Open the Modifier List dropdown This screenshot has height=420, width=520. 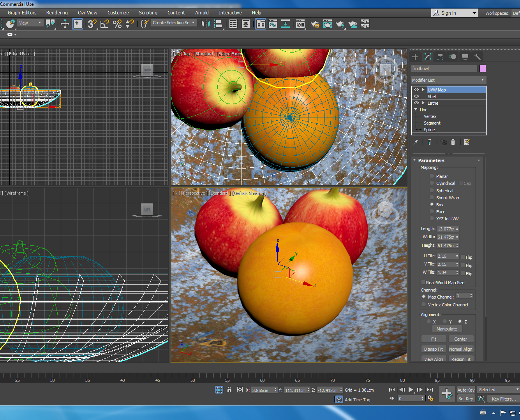(x=449, y=80)
